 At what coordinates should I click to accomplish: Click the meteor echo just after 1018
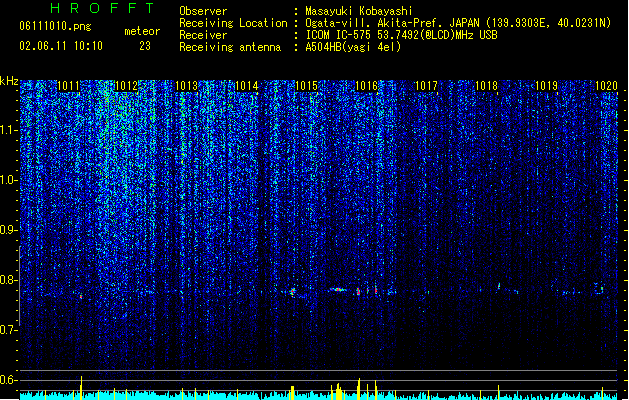pyautogui.click(x=499, y=286)
